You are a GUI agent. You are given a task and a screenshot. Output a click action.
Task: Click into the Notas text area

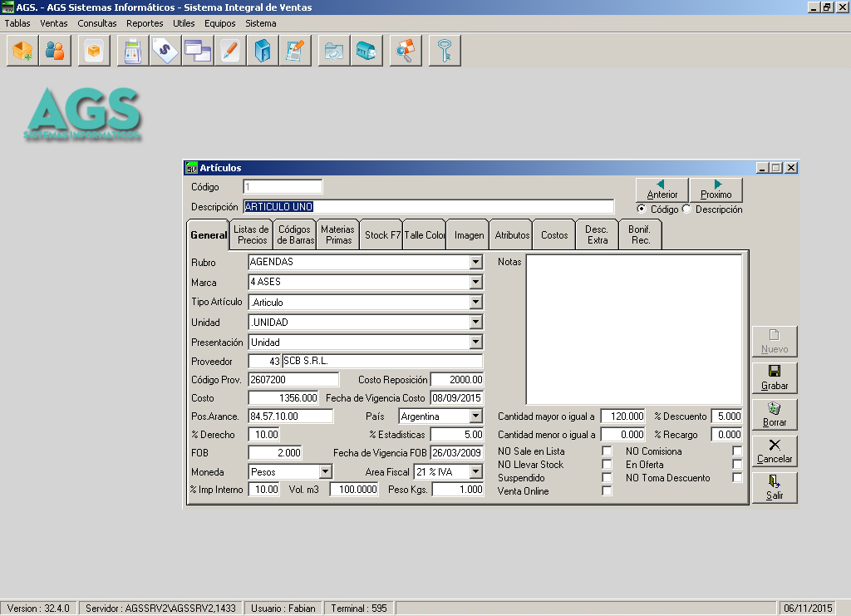click(634, 329)
